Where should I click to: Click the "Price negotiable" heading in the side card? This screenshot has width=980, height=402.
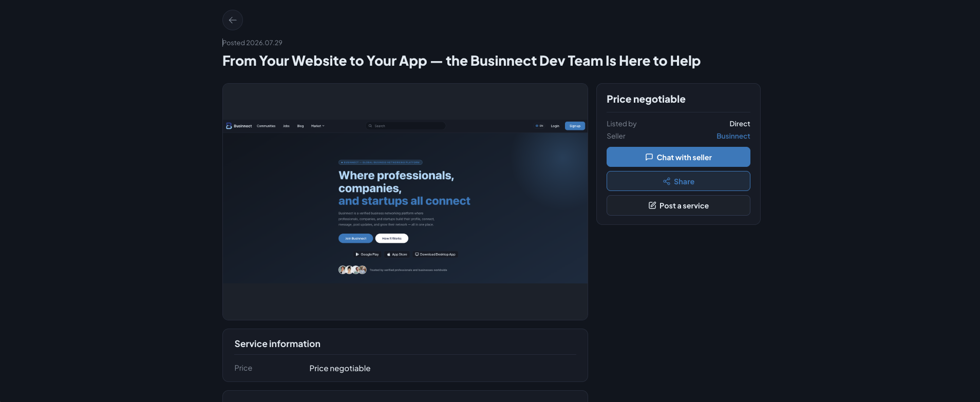coord(646,99)
